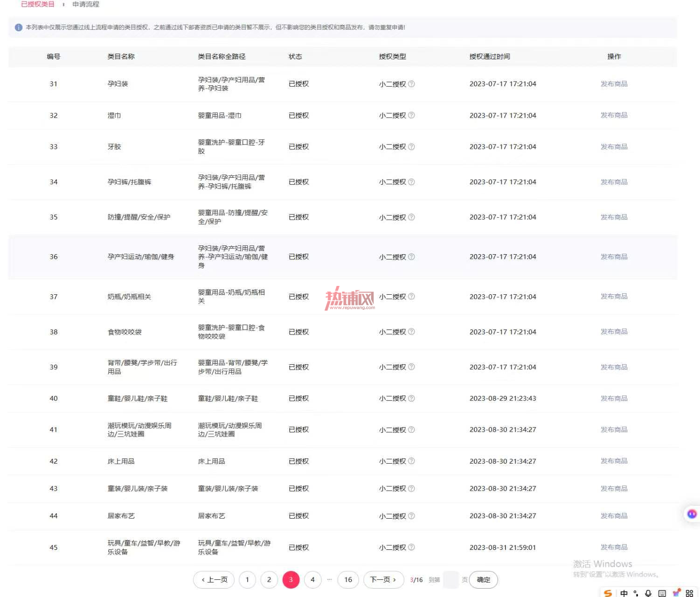This screenshot has height=597, width=700.
Task: Click the microphone icon in input toolbar
Action: click(648, 593)
